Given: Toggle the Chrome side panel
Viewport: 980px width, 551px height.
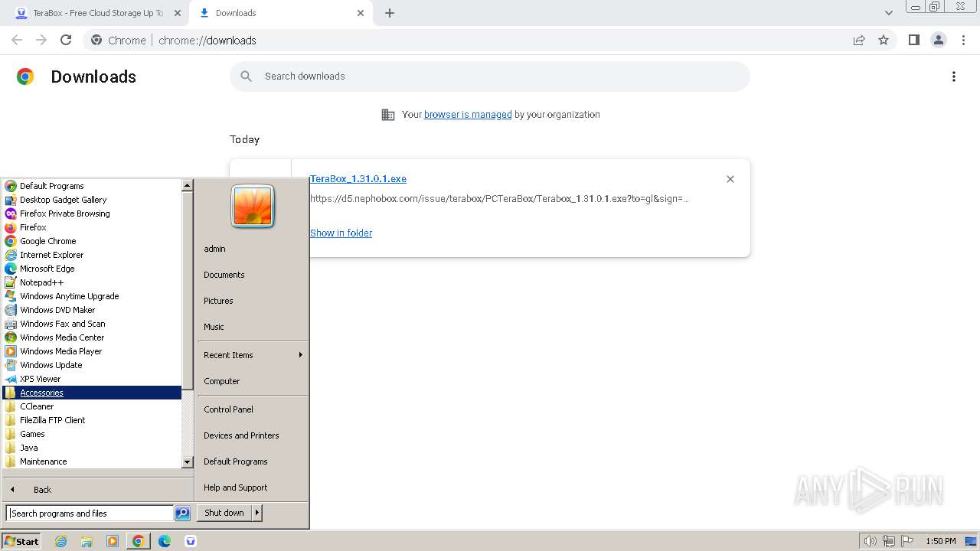Looking at the screenshot, I should pyautogui.click(x=913, y=40).
